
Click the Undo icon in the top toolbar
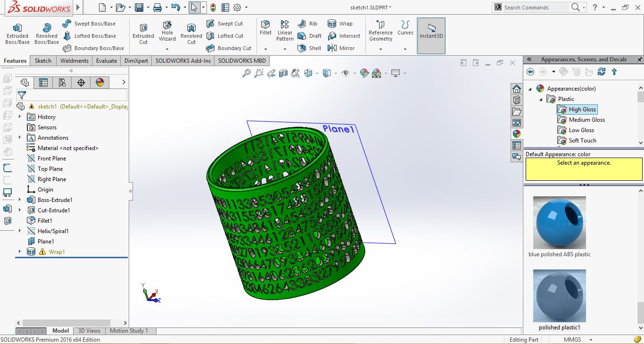click(175, 8)
